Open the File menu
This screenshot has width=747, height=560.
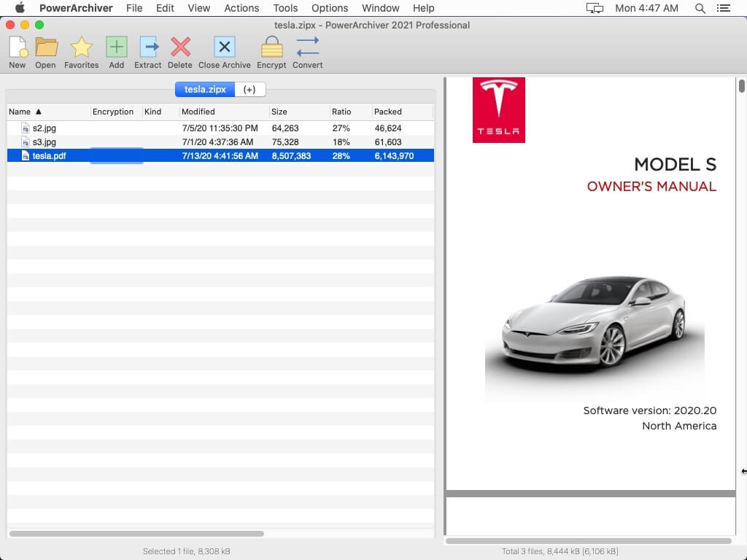(x=134, y=8)
